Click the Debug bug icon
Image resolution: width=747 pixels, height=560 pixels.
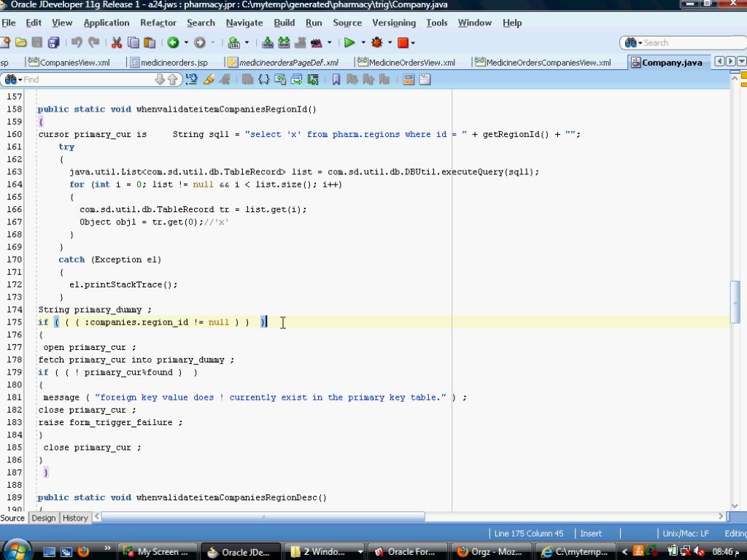[x=377, y=43]
